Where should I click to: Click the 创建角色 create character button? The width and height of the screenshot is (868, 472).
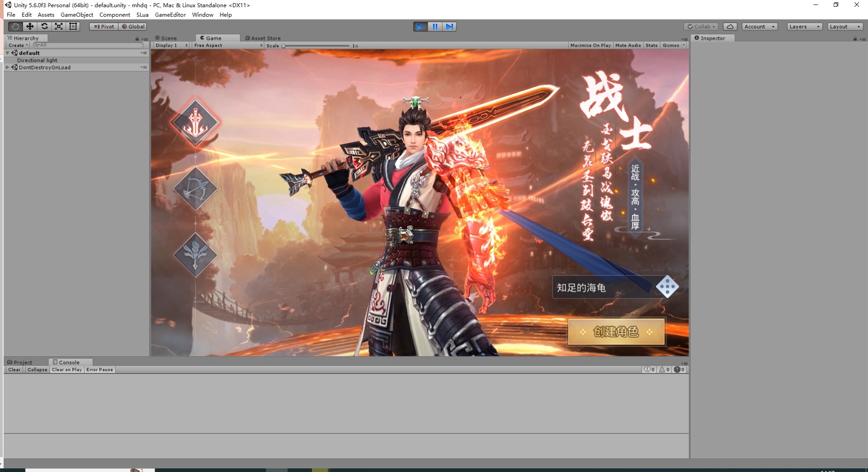pos(616,332)
